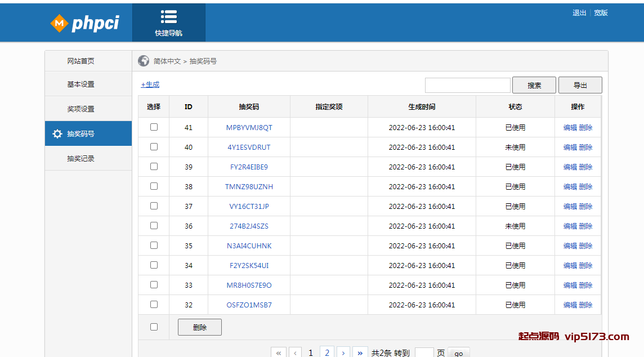Screen dimensions: 644x357
Task: Click the phpci logo
Action: click(x=84, y=23)
